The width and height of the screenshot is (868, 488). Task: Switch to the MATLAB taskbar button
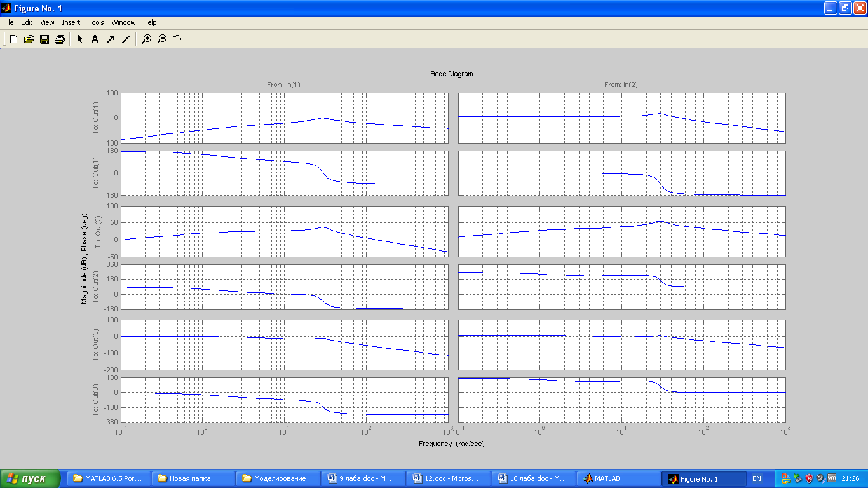coord(618,478)
